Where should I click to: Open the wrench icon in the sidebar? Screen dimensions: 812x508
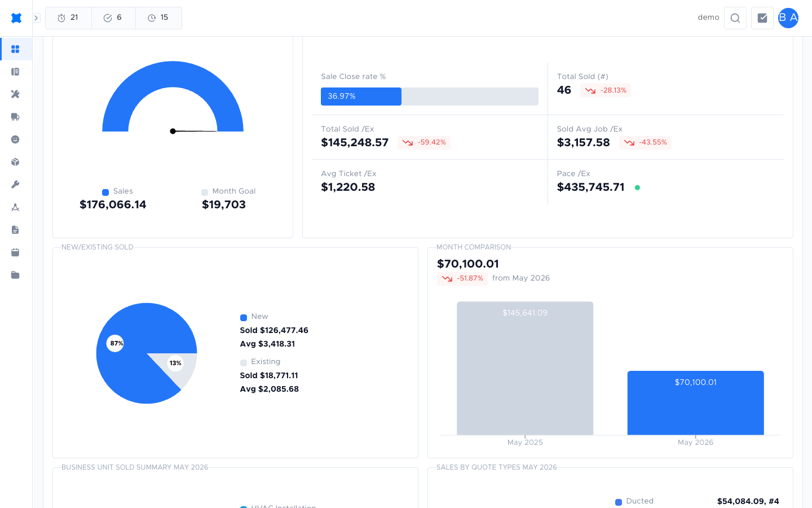(x=15, y=185)
